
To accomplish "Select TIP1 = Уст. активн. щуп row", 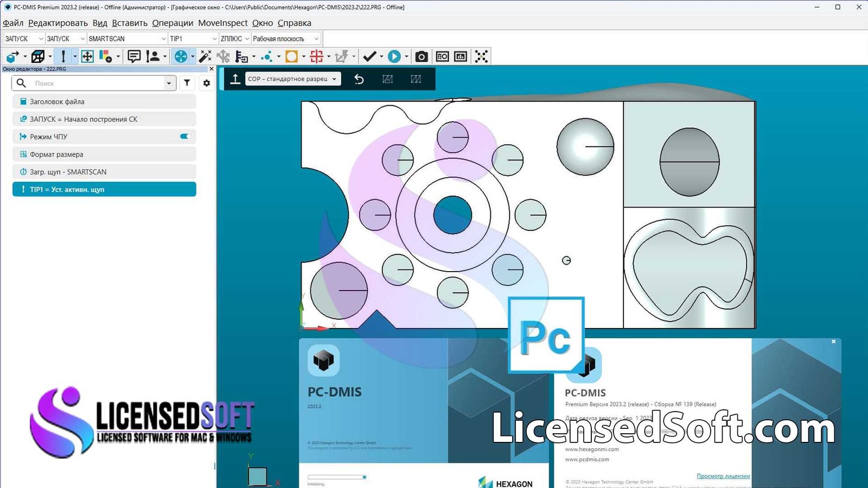I will click(x=104, y=189).
